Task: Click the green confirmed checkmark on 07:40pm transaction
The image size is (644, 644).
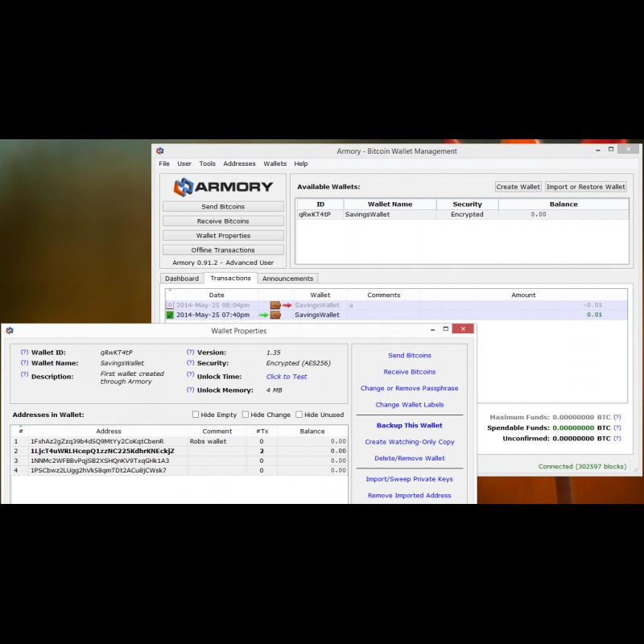Action: click(170, 315)
